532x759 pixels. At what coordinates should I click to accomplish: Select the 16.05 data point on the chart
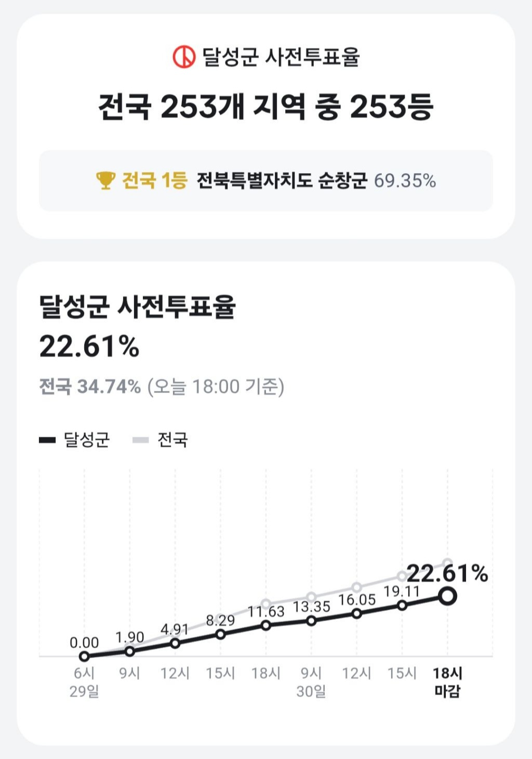(x=356, y=613)
